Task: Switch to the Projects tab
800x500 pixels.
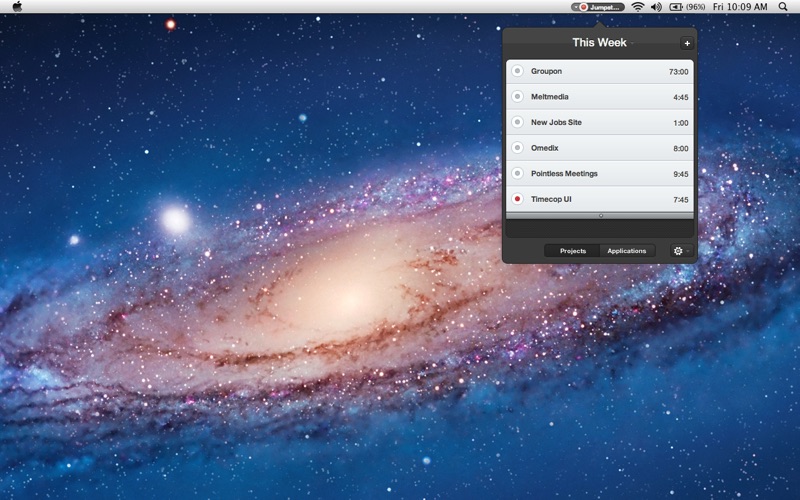Action: pyautogui.click(x=572, y=251)
